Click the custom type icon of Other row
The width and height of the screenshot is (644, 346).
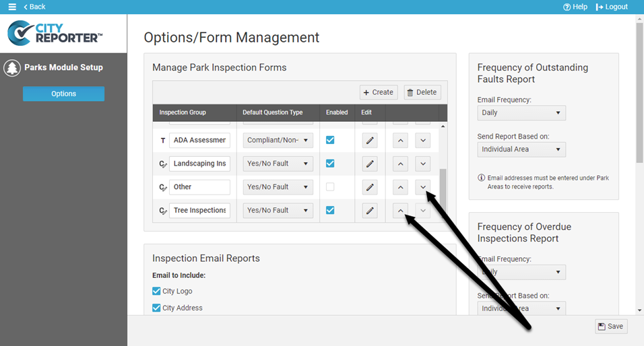[x=162, y=188]
